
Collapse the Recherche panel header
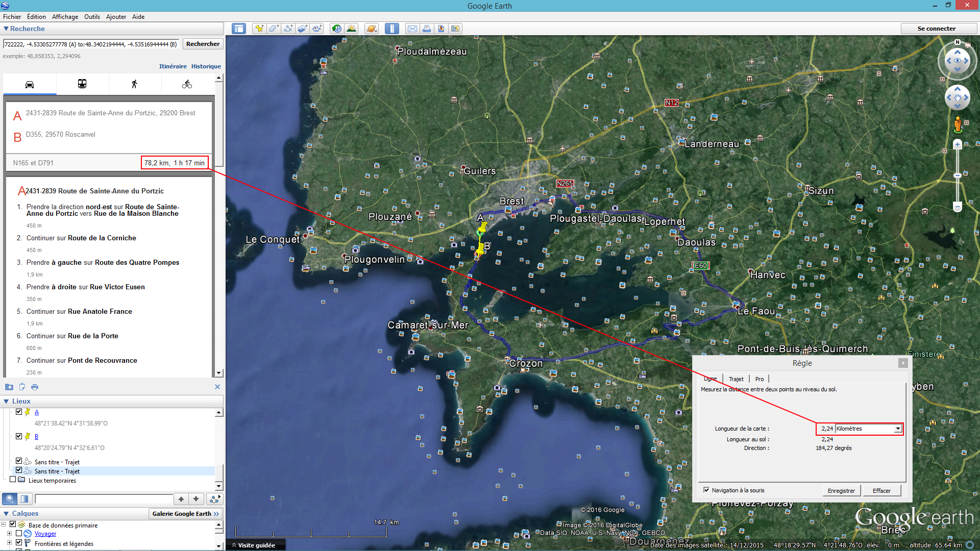[x=6, y=29]
